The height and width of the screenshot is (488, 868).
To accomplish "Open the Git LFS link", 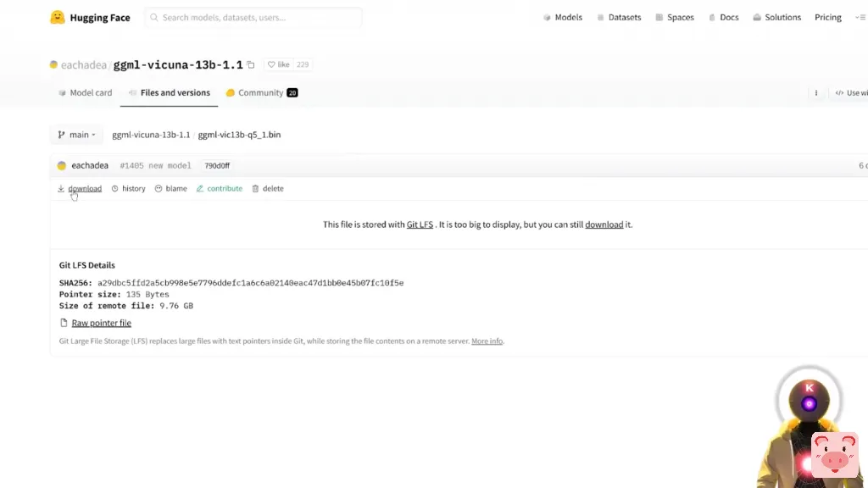I will (x=420, y=225).
